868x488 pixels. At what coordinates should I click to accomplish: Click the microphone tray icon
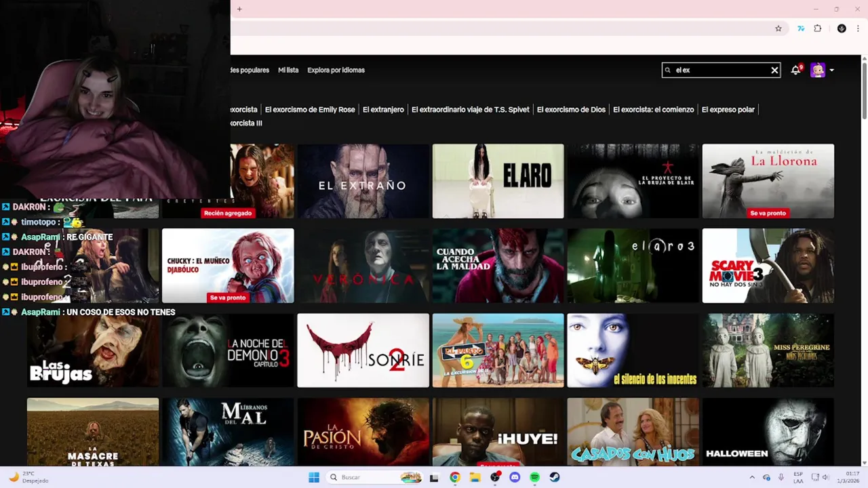(781, 477)
